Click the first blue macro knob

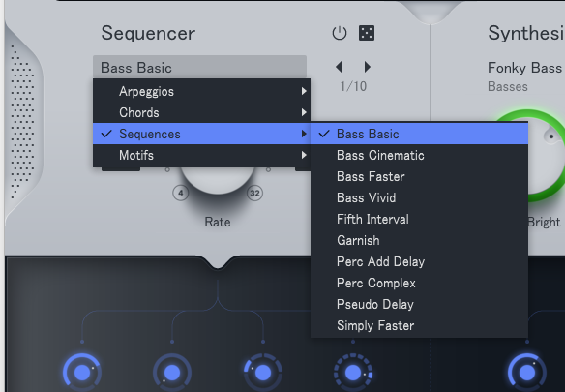[82, 373]
